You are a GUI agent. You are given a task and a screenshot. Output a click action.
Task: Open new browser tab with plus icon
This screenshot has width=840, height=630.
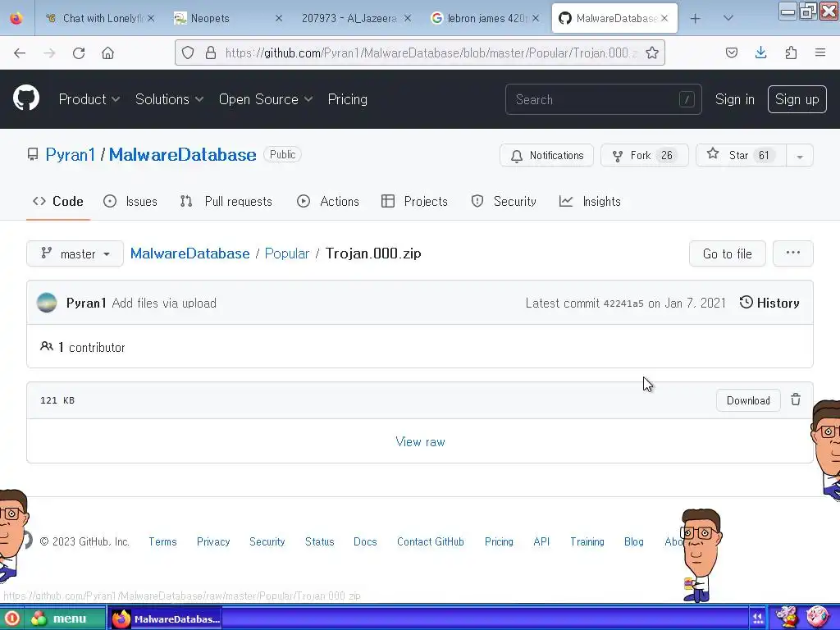696,19
